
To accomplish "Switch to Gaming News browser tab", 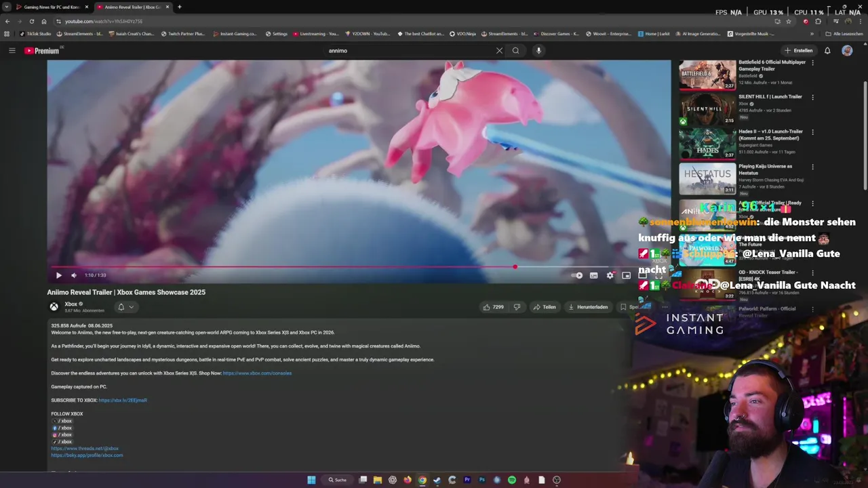I will click(52, 7).
